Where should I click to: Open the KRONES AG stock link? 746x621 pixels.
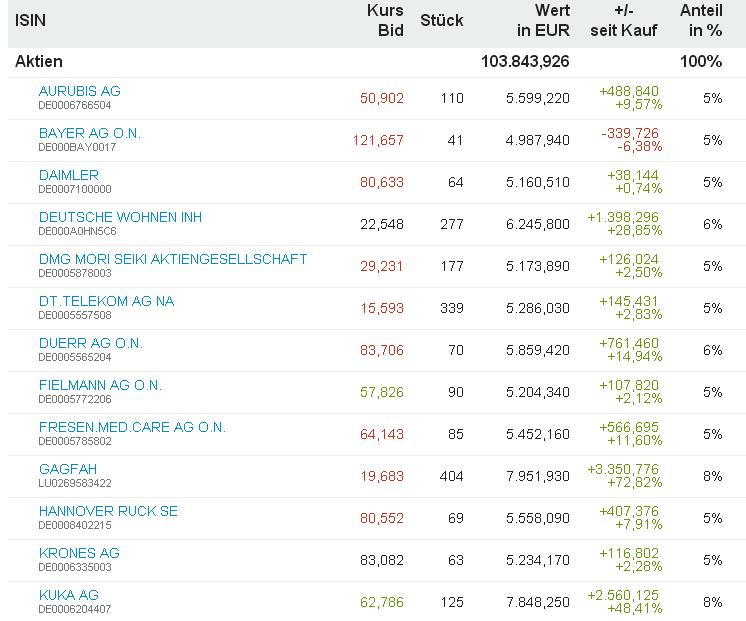(79, 553)
